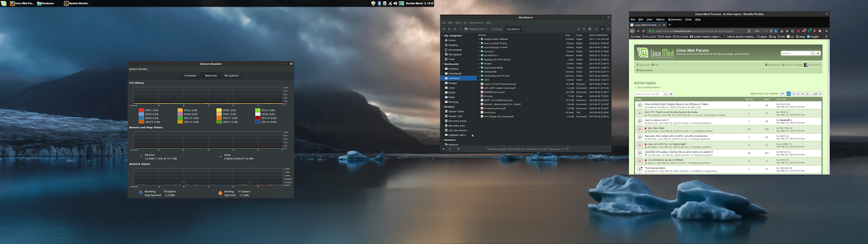Expand the Asus Crosshair VI Hero folder
868x244 pixels.
[480, 43]
